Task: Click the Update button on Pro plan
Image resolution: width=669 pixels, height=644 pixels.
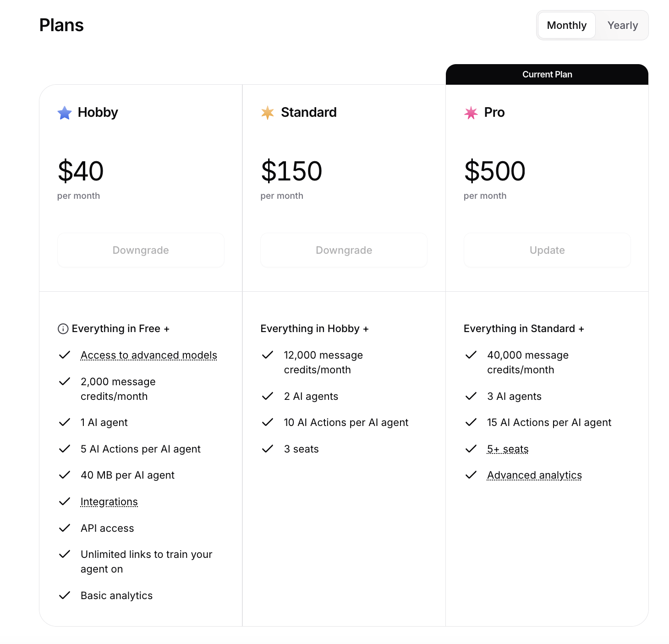Action: coord(547,250)
